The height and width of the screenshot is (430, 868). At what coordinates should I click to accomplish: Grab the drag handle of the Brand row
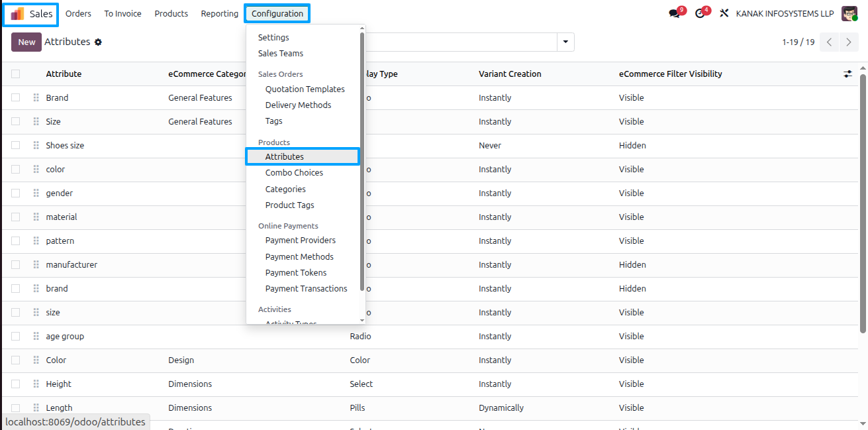click(x=36, y=97)
